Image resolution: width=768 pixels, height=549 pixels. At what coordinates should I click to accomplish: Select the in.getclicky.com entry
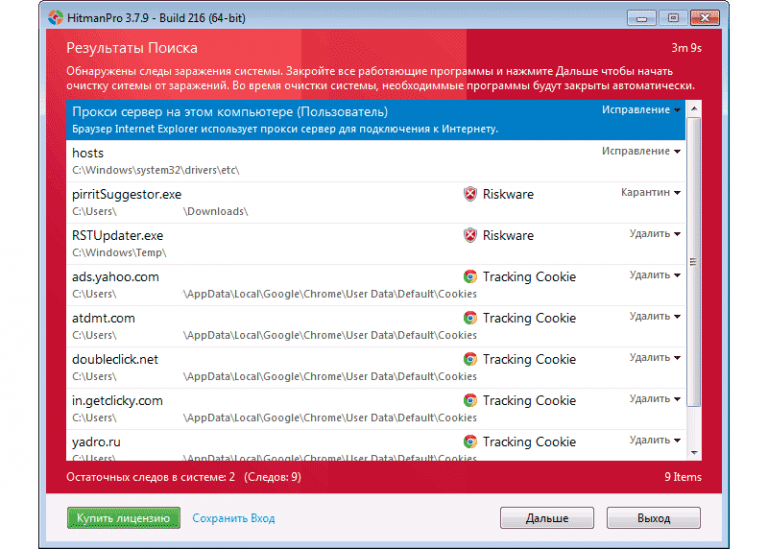[376, 409]
